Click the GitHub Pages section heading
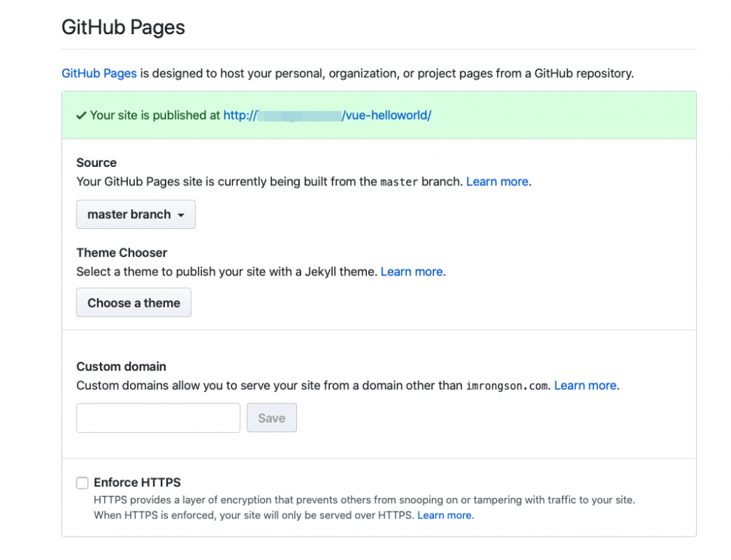This screenshot has height=560, width=731. (123, 27)
